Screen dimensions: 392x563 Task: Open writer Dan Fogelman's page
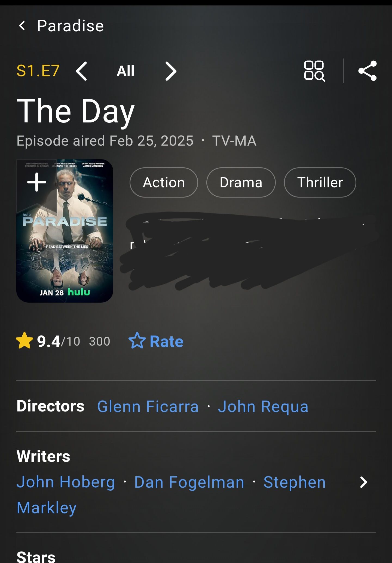[x=189, y=482]
